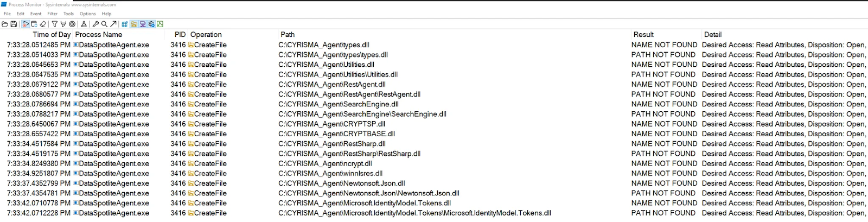Click Detail cell at 7:33:37.4354781
Screen dimensions: 868x222
click(x=784, y=193)
